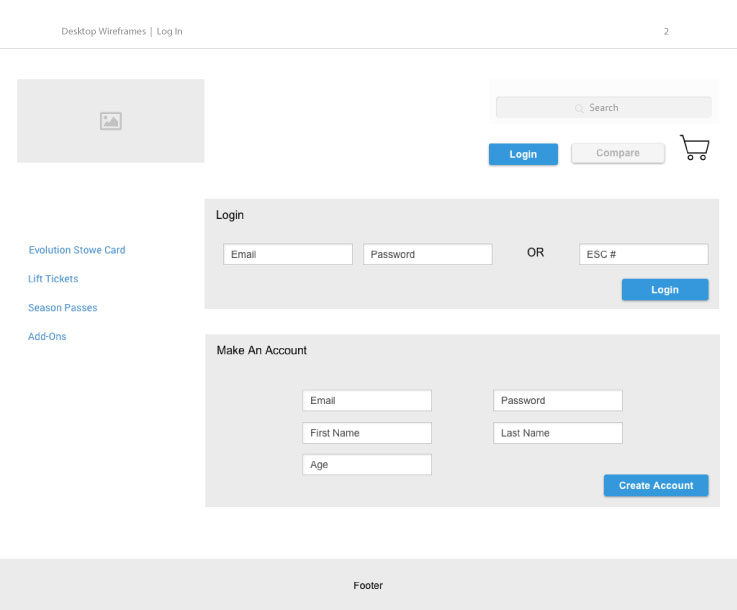This screenshot has height=610, width=737.
Task: Focus the Email field in Login panel
Action: 288,255
